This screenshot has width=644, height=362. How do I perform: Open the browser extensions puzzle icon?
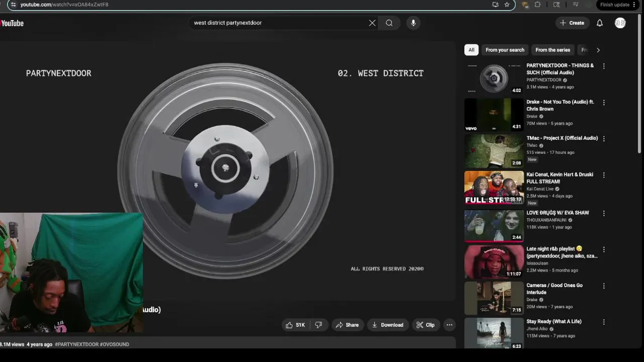(537, 5)
